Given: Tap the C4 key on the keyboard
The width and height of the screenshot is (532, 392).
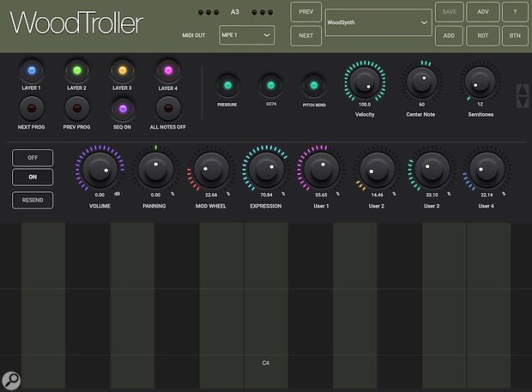Looking at the screenshot, I should pos(266,305).
